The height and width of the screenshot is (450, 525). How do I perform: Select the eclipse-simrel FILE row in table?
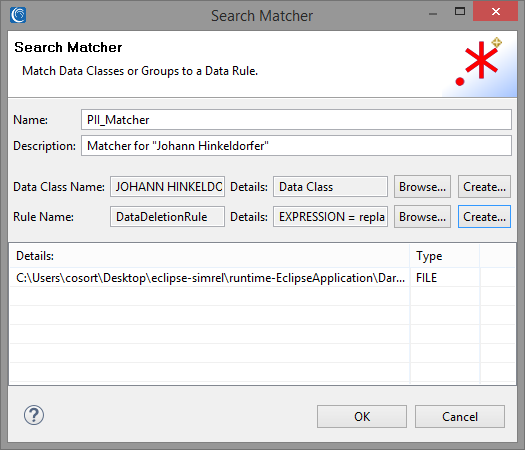(262, 278)
